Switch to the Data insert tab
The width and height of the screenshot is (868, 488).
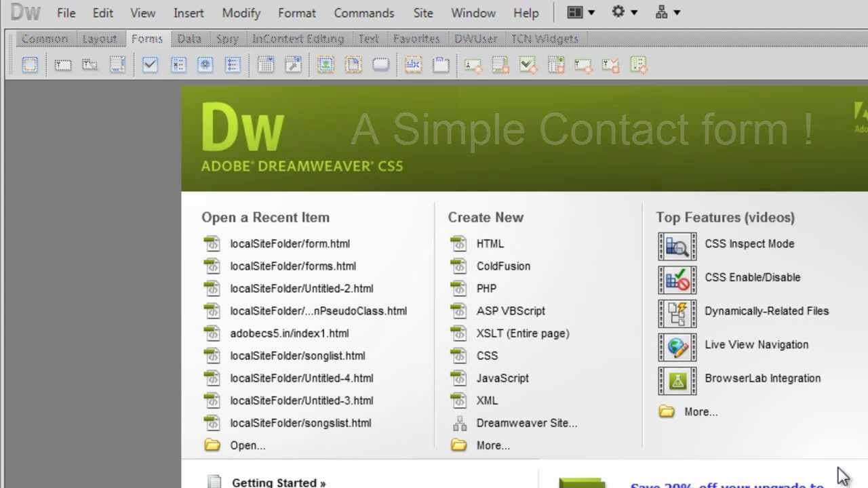click(189, 39)
